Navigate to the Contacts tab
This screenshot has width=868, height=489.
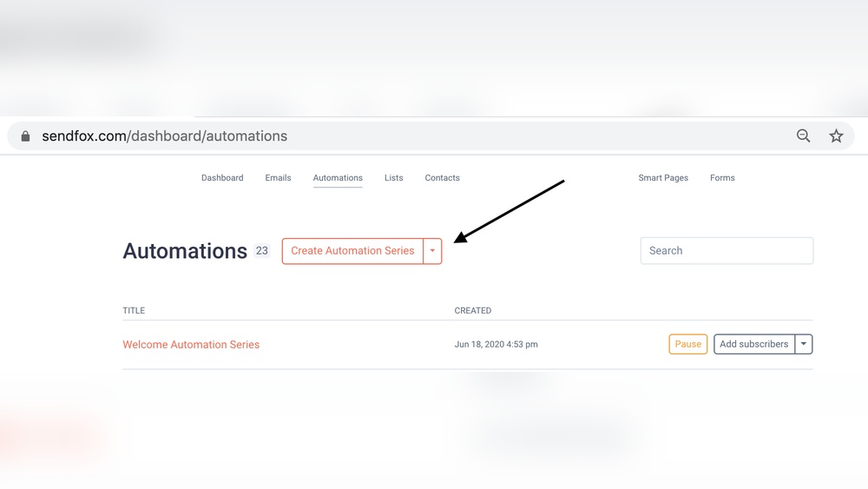[x=442, y=178]
